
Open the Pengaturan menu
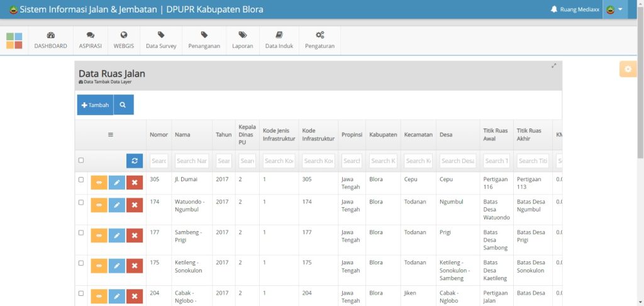(x=319, y=40)
